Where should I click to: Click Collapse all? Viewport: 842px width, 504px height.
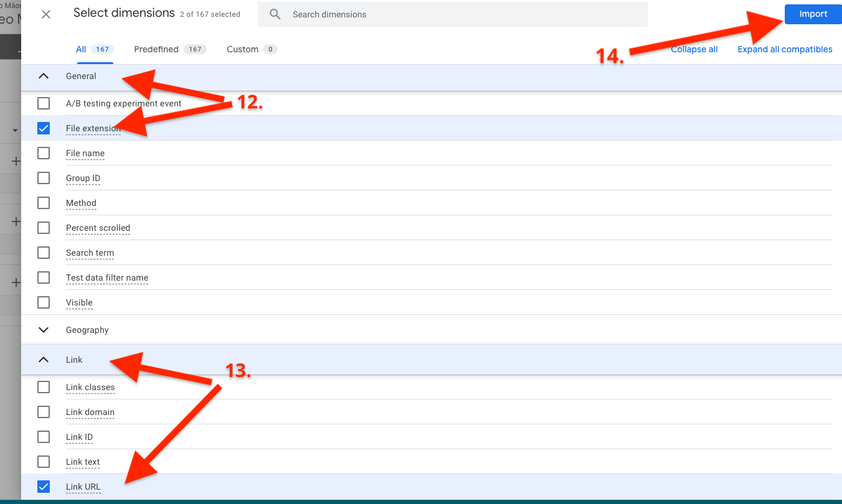694,49
